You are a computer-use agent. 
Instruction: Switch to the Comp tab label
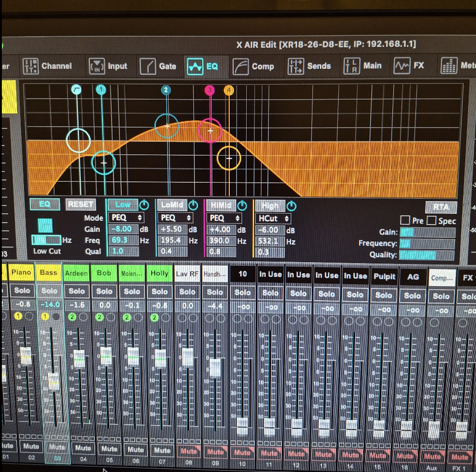[263, 67]
